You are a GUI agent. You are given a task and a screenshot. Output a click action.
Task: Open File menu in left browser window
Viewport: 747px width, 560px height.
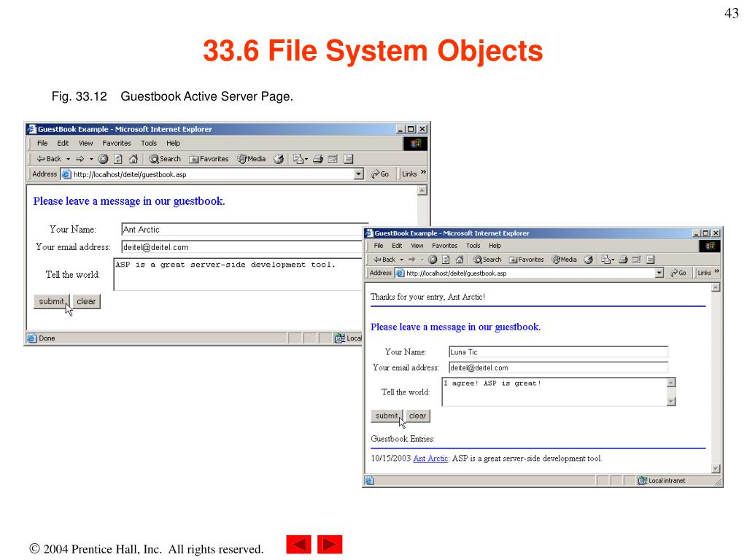tap(42, 143)
